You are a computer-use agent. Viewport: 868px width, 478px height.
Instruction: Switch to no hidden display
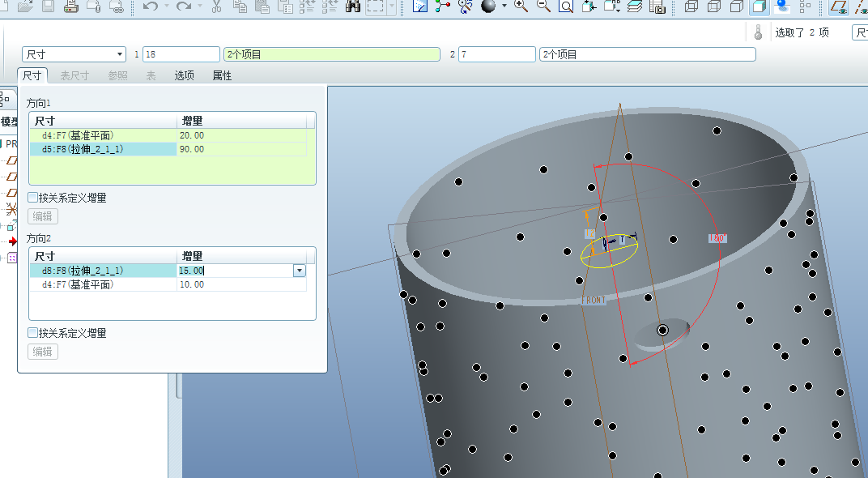pyautogui.click(x=737, y=6)
